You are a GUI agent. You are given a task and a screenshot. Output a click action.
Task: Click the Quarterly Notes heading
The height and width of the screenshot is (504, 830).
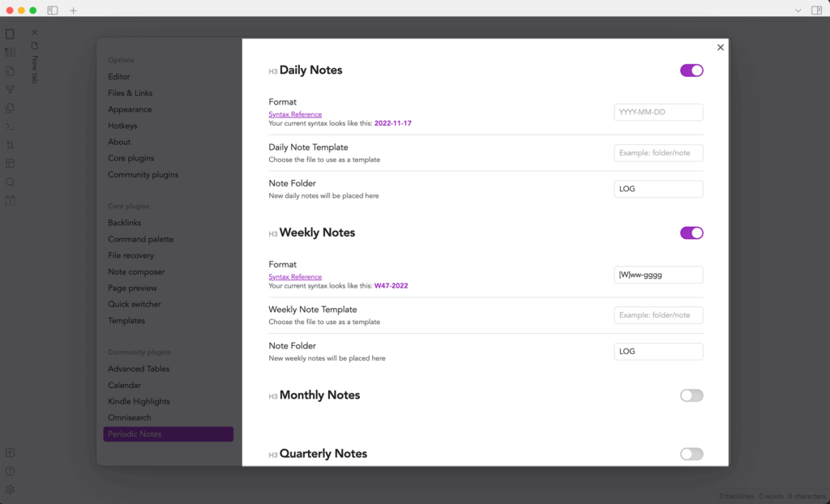point(323,454)
